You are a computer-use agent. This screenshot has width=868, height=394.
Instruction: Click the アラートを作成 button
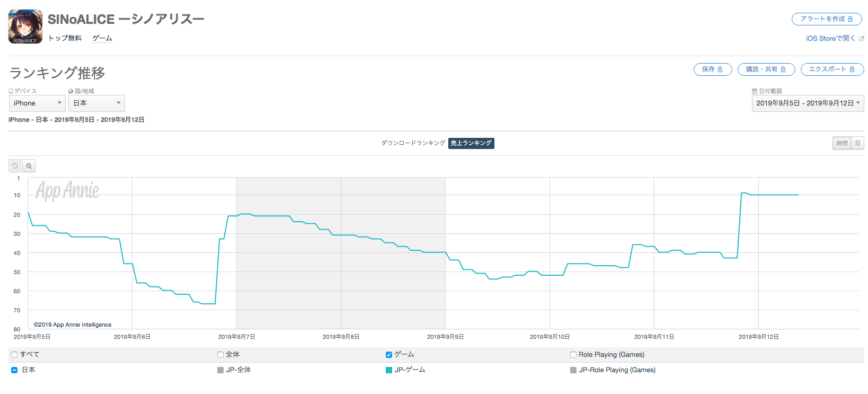pyautogui.click(x=827, y=19)
